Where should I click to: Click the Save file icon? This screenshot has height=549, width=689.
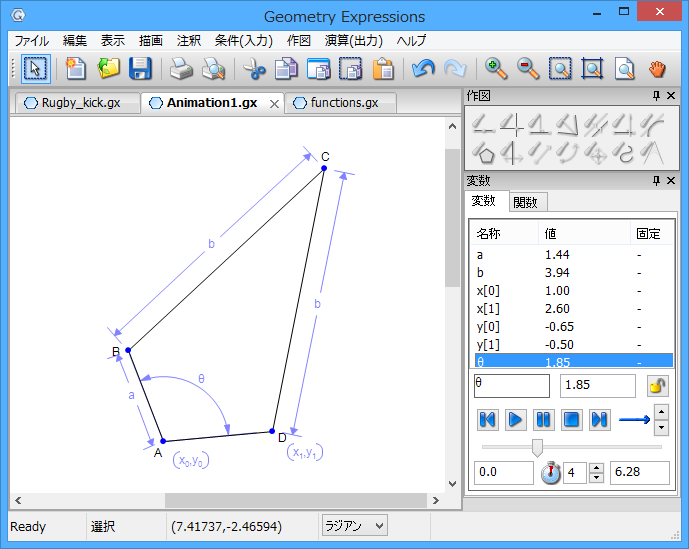pos(140,68)
